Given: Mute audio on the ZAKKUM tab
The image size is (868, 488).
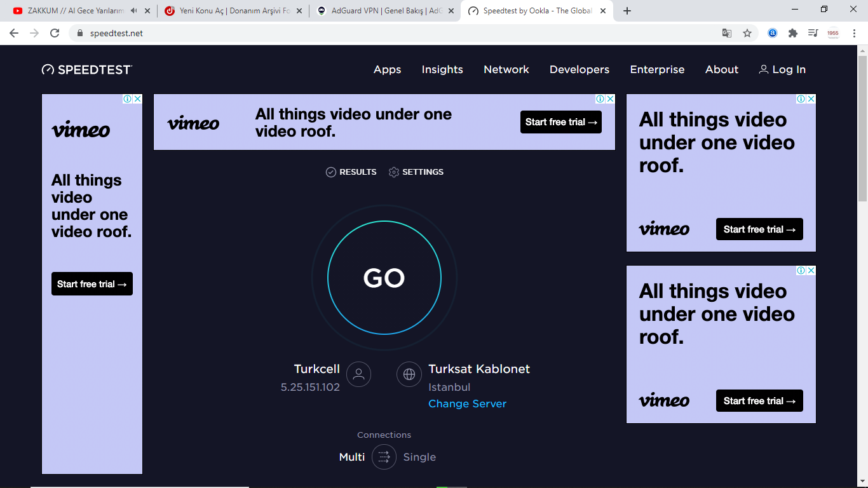Looking at the screenshot, I should click(133, 11).
